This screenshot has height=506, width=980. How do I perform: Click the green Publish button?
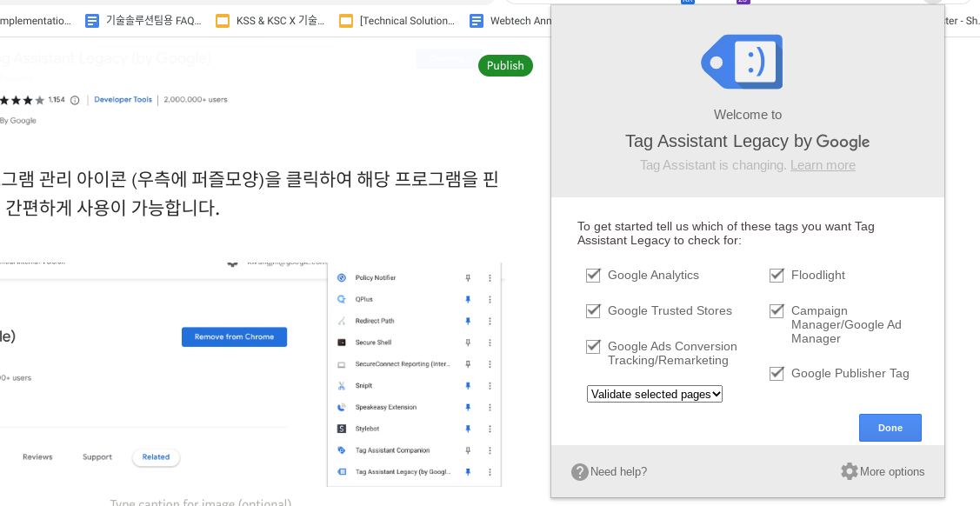pyautogui.click(x=505, y=65)
